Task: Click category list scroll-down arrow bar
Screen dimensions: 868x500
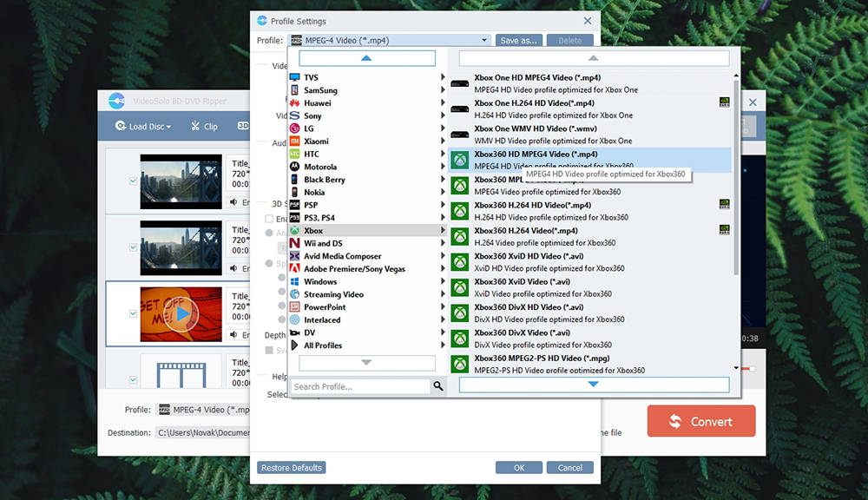Action: [x=367, y=363]
